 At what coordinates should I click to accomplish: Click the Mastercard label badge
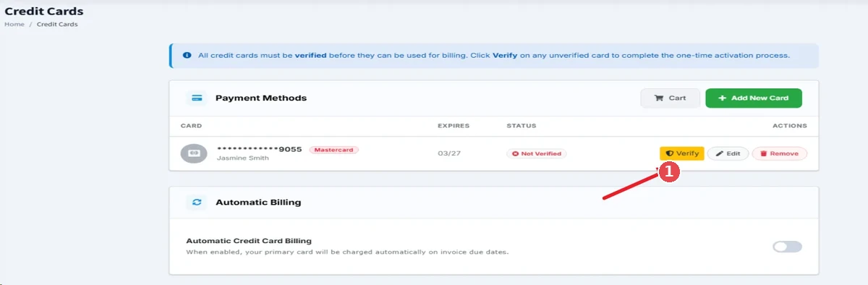coord(334,150)
